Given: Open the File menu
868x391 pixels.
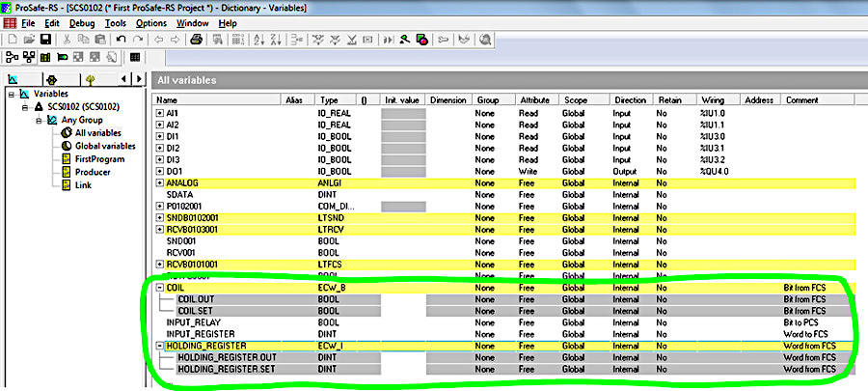Looking at the screenshot, I should [28, 23].
